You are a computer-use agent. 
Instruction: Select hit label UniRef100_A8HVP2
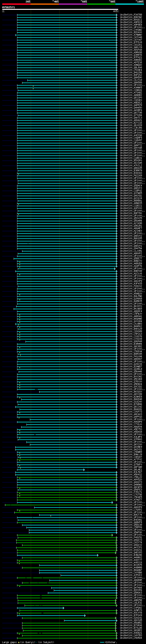tap(131, 253)
